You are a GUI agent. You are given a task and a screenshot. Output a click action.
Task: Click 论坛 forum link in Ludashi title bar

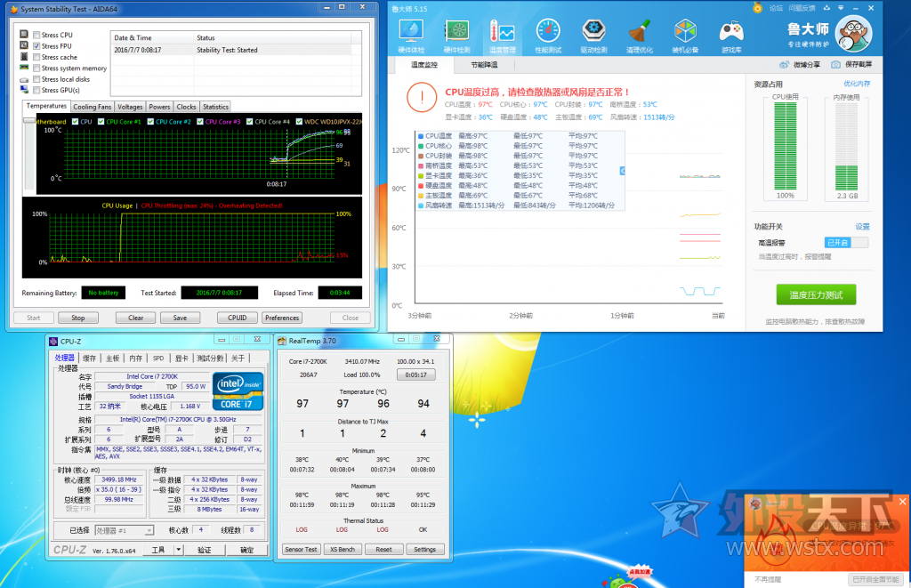coord(776,8)
